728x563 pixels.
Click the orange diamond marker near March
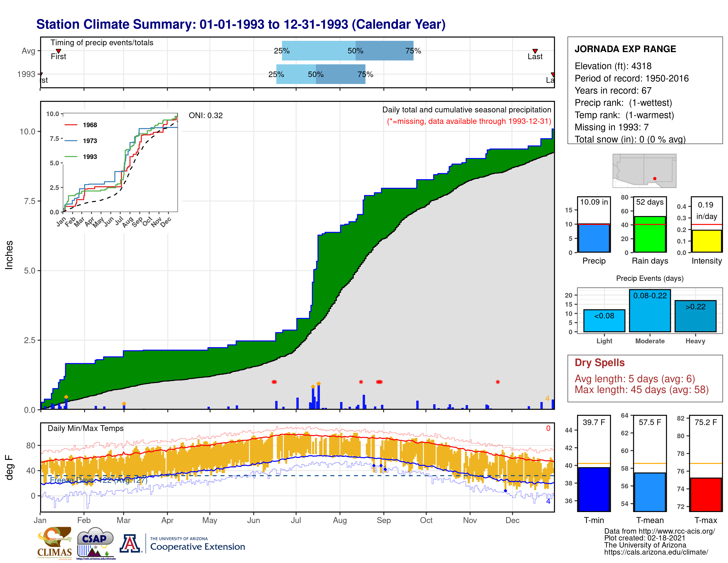pyautogui.click(x=124, y=404)
